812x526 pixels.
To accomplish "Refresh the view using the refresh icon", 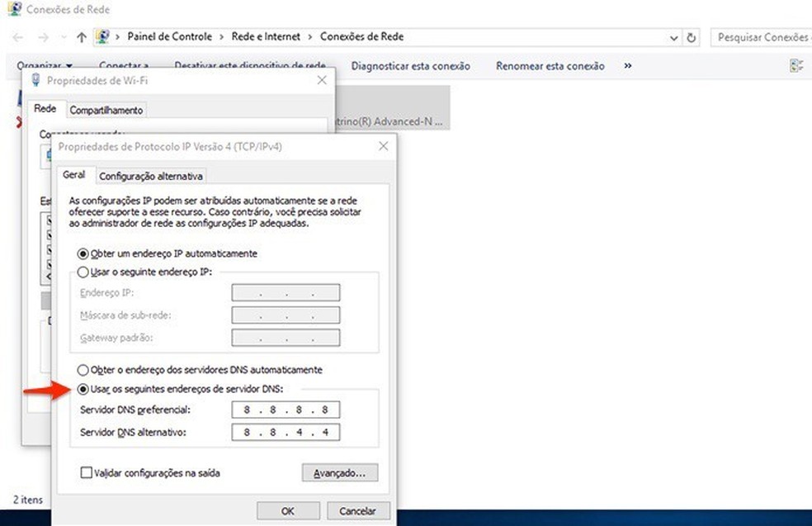I will (692, 36).
